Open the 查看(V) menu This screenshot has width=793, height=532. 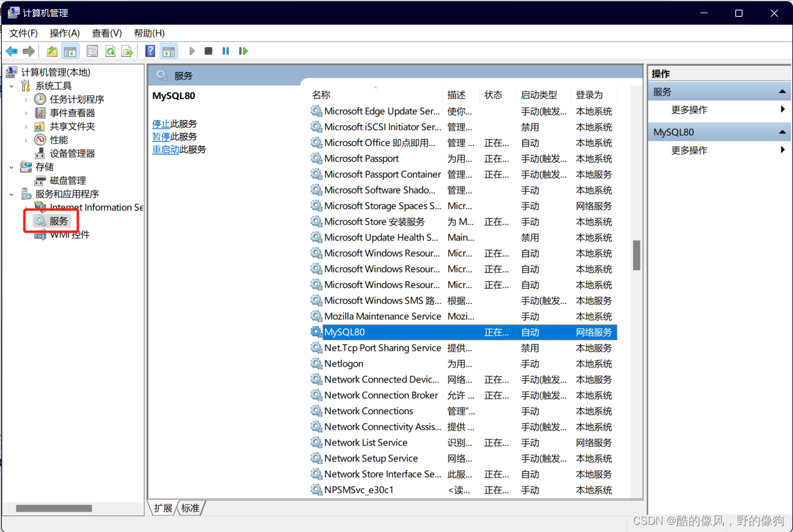click(x=107, y=33)
